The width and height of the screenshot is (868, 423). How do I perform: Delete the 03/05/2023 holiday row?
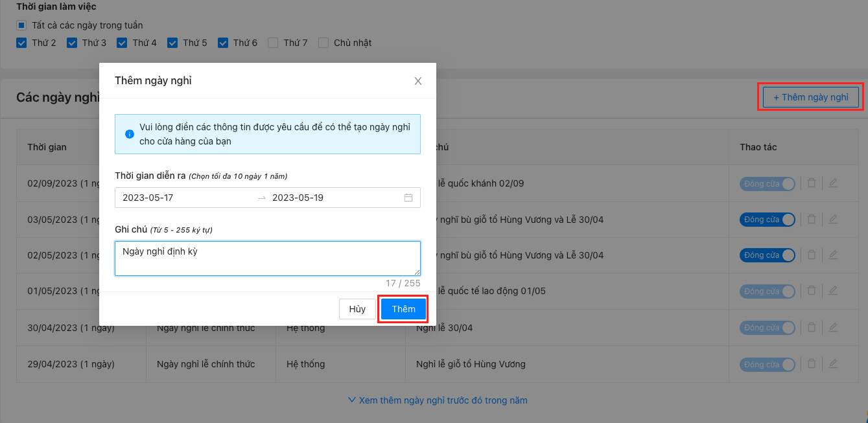click(812, 220)
